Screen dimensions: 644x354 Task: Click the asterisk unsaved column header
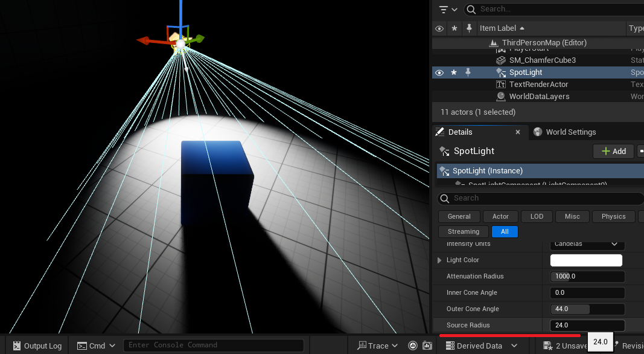point(454,28)
